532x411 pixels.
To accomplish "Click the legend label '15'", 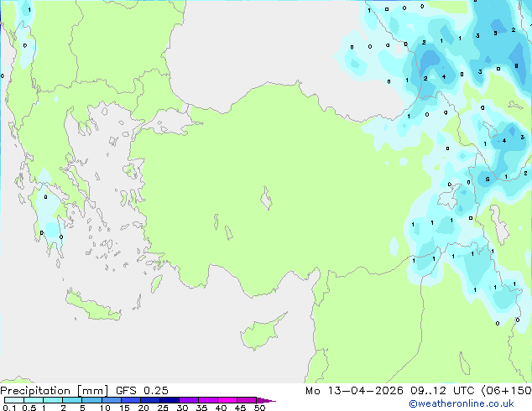I will coord(124,408).
